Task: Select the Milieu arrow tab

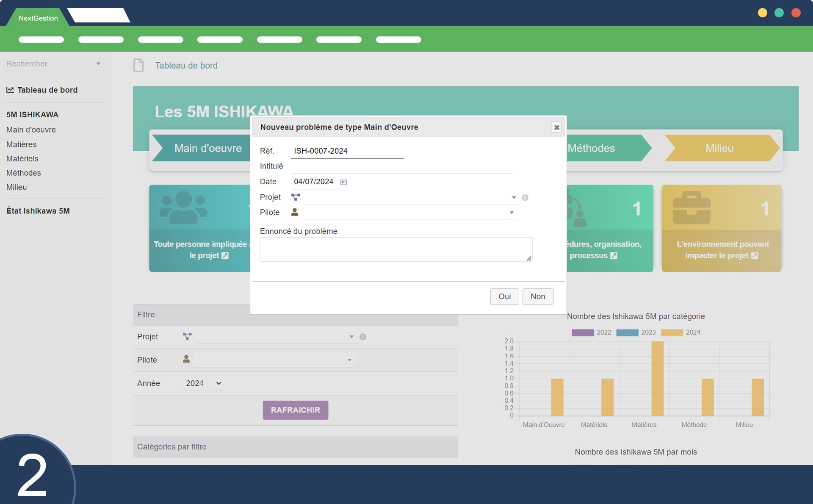Action: point(720,148)
